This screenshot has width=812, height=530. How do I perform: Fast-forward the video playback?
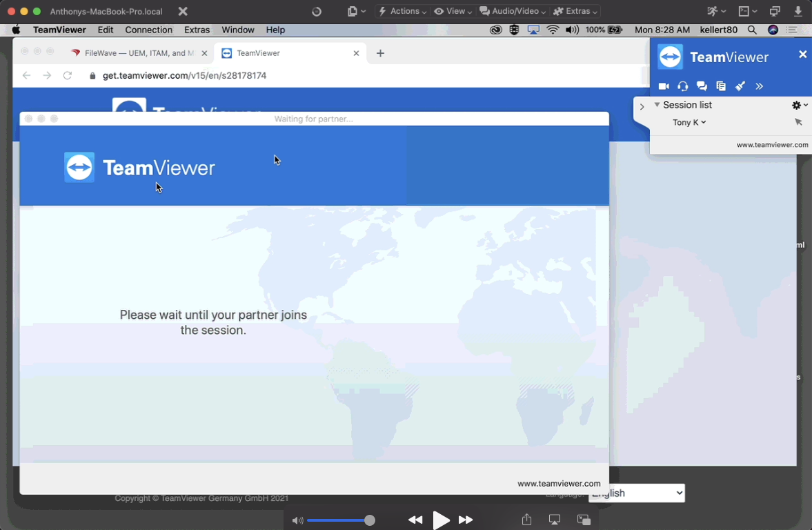(x=466, y=520)
